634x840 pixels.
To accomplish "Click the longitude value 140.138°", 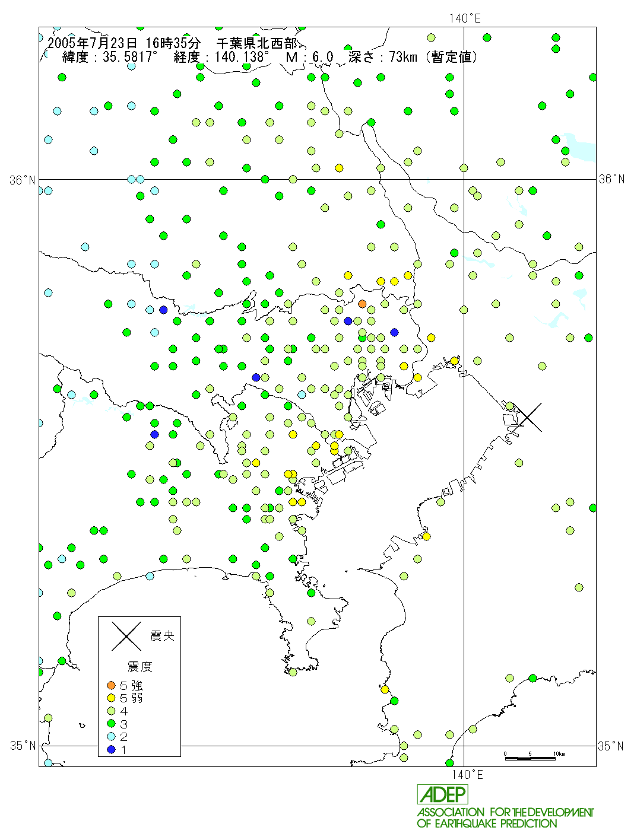I will click(242, 57).
